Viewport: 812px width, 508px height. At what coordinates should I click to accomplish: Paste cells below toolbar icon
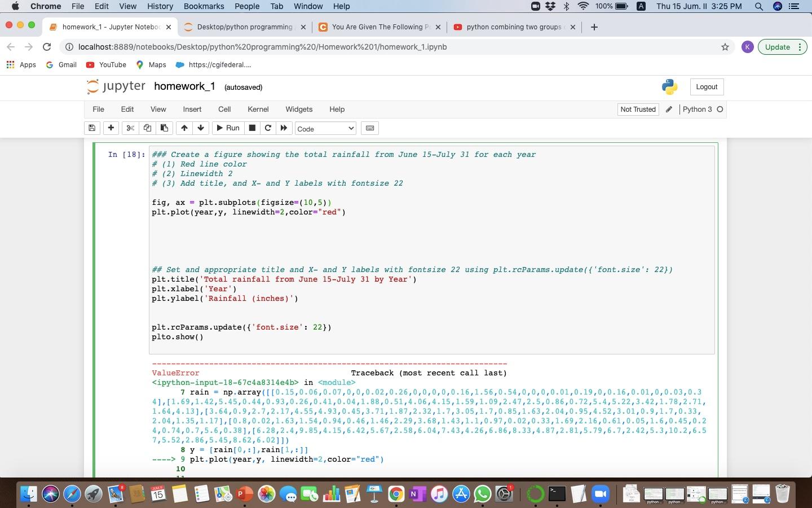pyautogui.click(x=164, y=128)
